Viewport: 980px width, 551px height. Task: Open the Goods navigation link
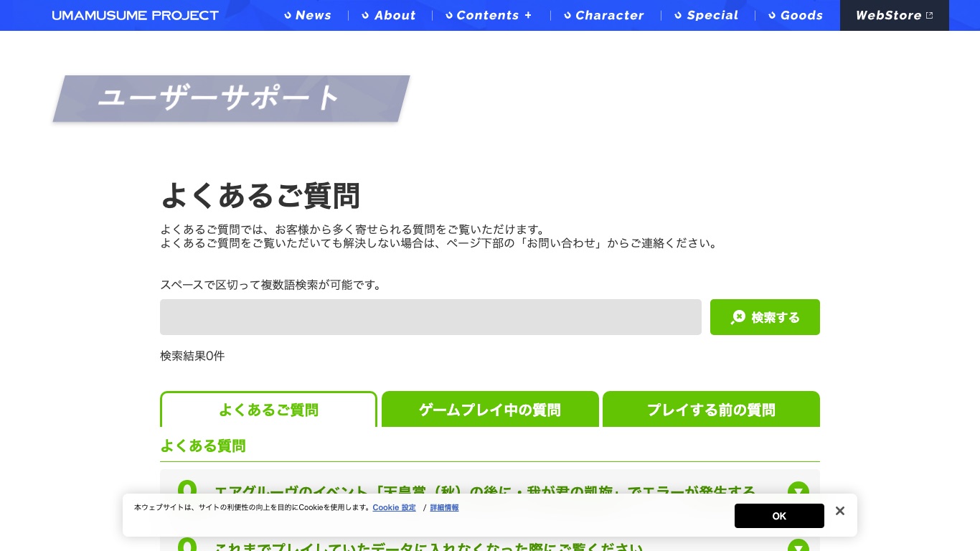[x=796, y=15]
